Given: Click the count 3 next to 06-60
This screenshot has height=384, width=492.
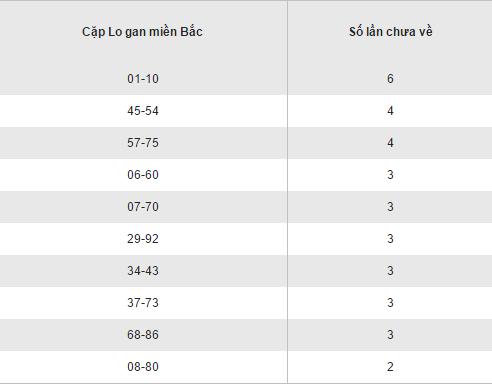Looking at the screenshot, I should (390, 175).
